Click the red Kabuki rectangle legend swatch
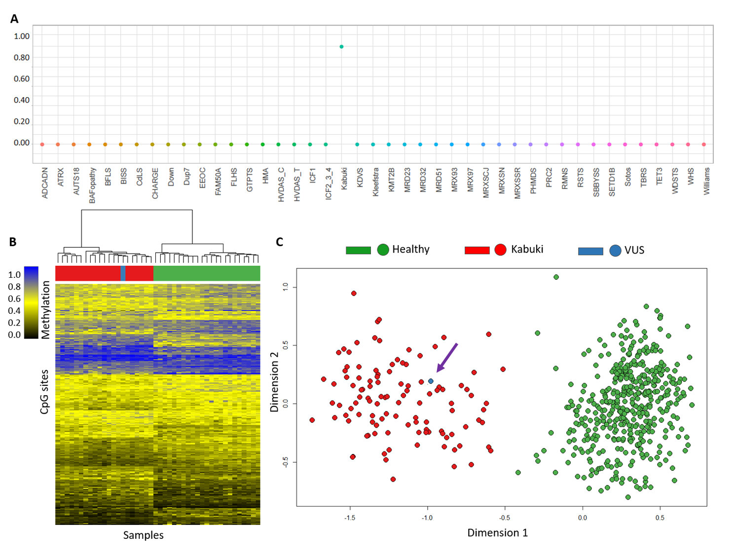 477,250
